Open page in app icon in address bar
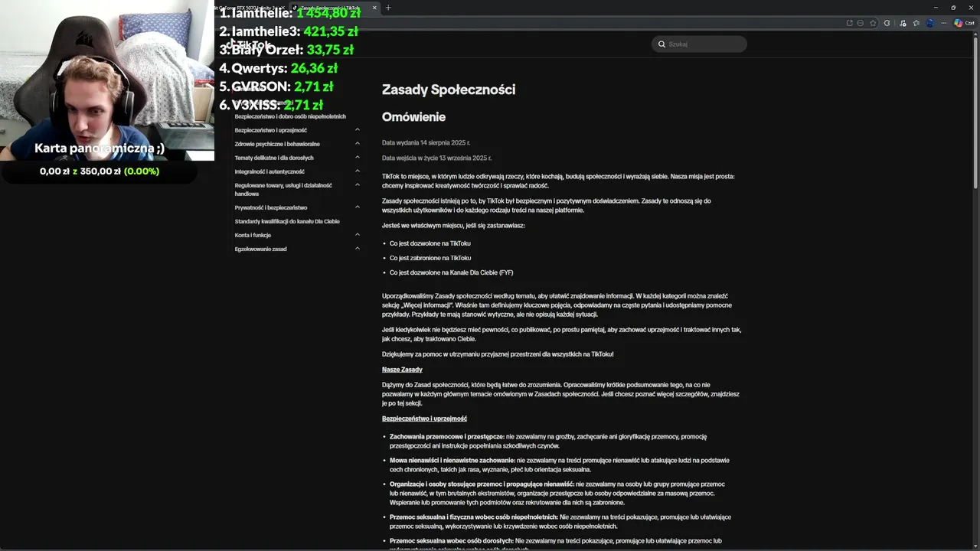 [x=850, y=23]
